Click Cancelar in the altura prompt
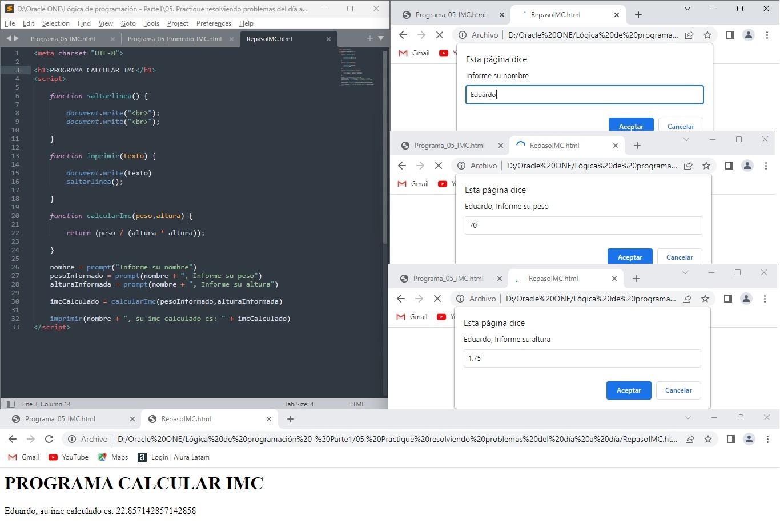 click(x=678, y=390)
